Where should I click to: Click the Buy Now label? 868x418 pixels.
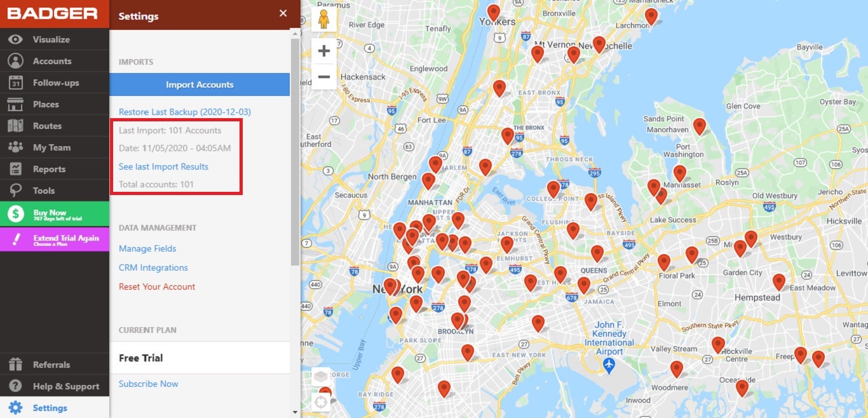[50, 212]
